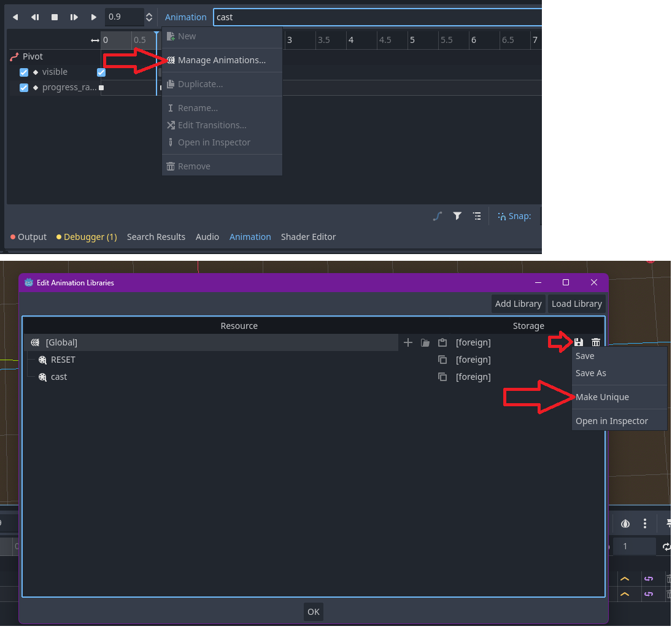Open the Animation dropdown menu

coord(185,17)
